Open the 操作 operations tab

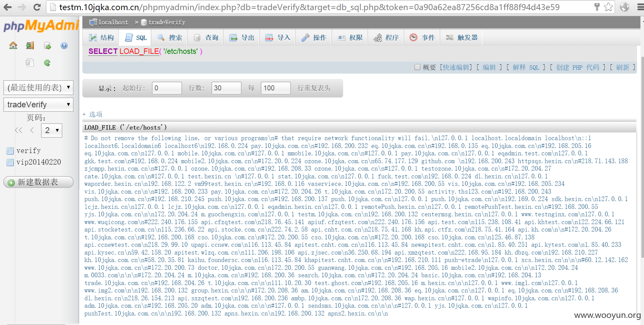tap(314, 38)
